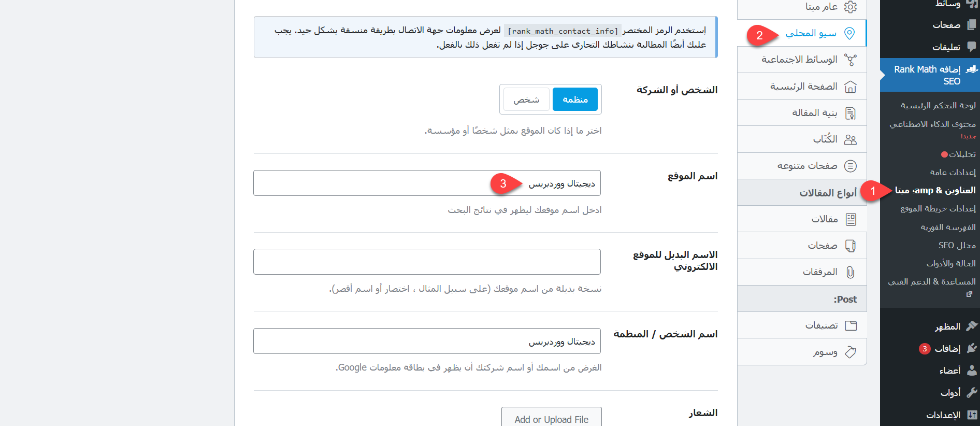980x426 pixels.
Task: Open the المظهر paintbrush icon
Action: pos(972,326)
